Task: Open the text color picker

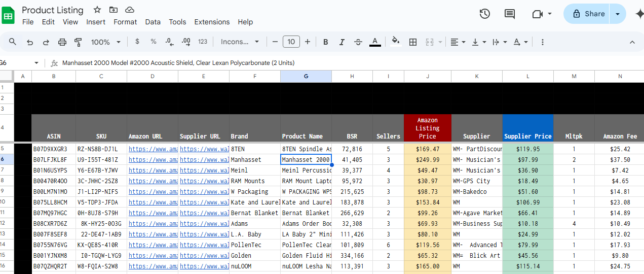Action: click(x=375, y=42)
